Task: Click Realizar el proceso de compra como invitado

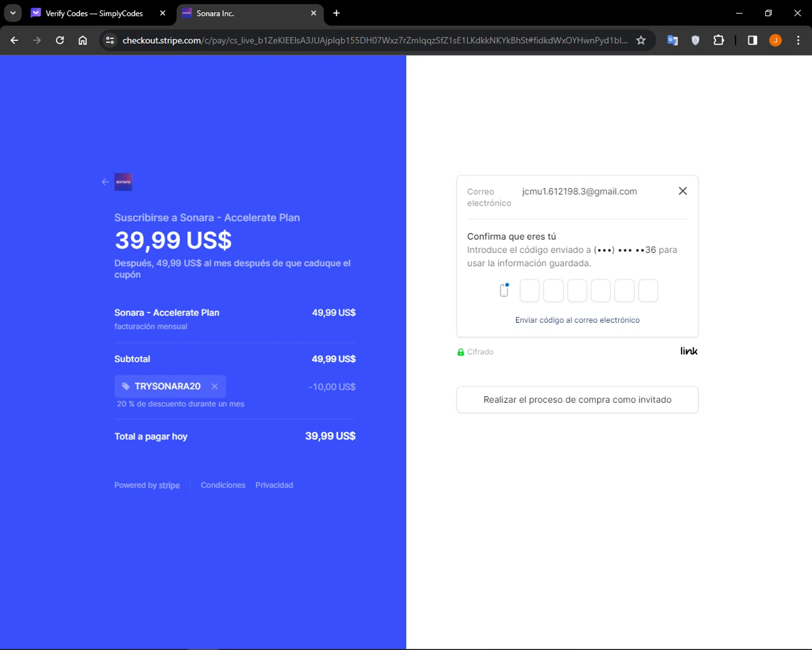Action: click(x=578, y=400)
